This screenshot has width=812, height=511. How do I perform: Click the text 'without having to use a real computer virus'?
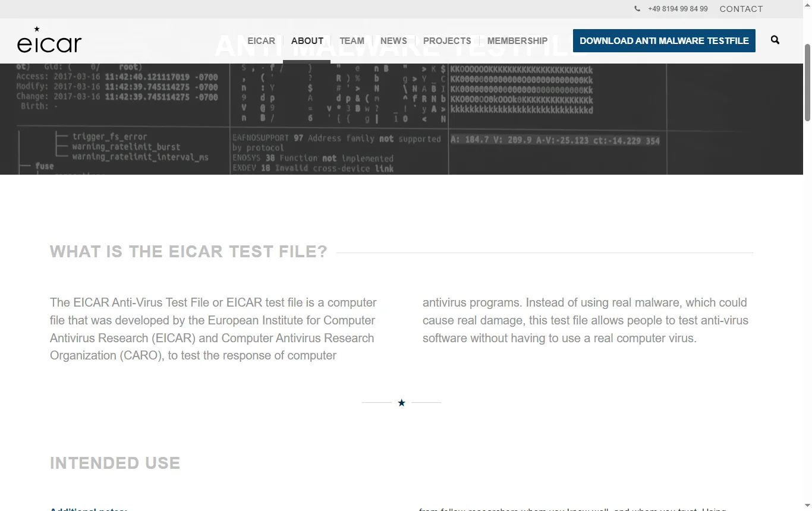click(583, 338)
